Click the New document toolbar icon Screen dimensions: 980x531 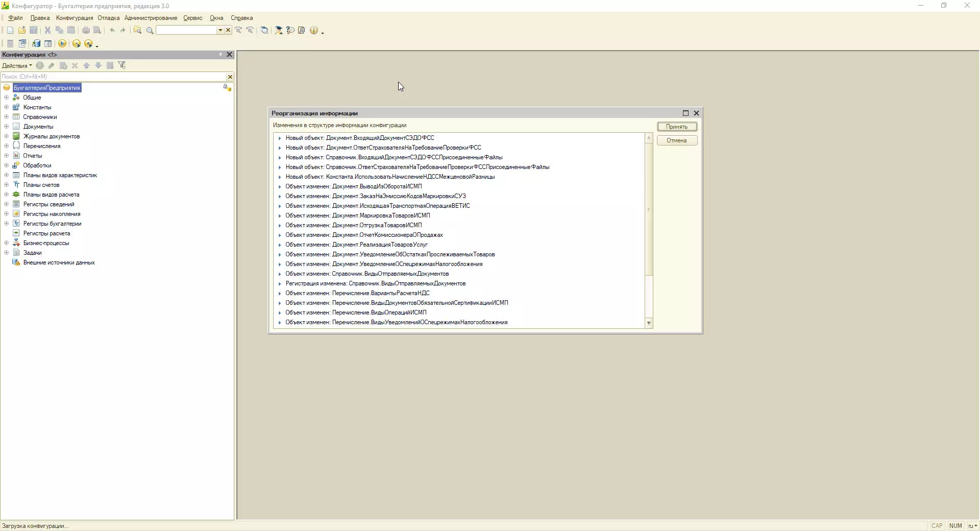point(10,31)
